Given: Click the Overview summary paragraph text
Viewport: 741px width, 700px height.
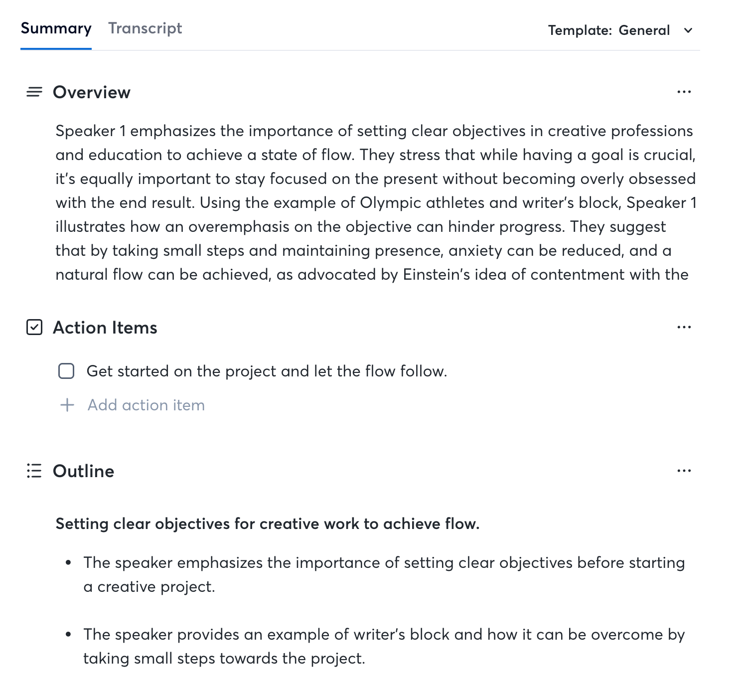Looking at the screenshot, I should pyautogui.click(x=376, y=202).
